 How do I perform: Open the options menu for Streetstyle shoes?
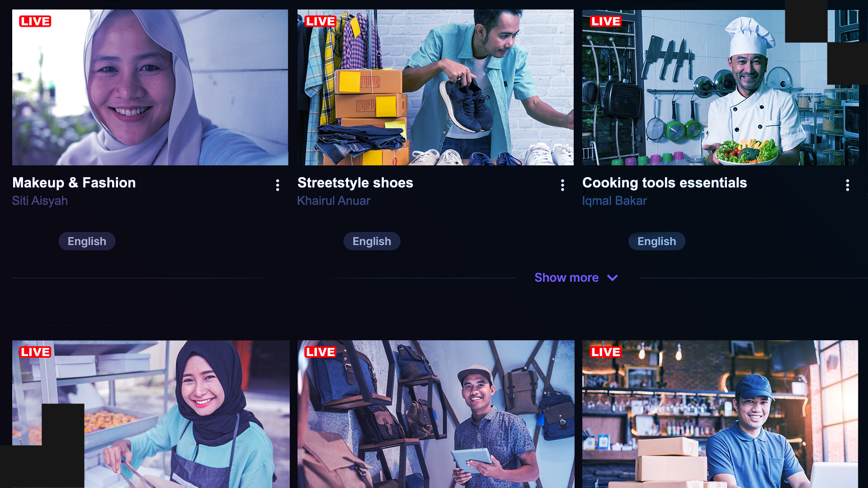[562, 185]
